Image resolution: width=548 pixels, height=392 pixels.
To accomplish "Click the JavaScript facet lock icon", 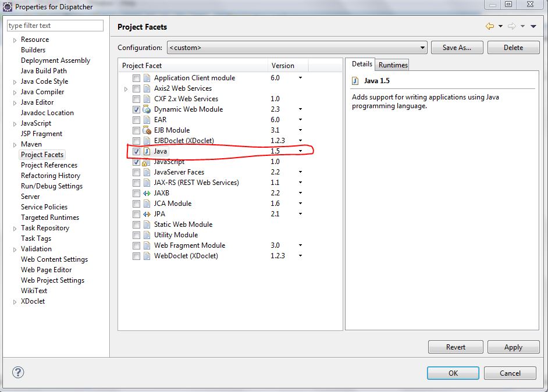I will point(146,162).
